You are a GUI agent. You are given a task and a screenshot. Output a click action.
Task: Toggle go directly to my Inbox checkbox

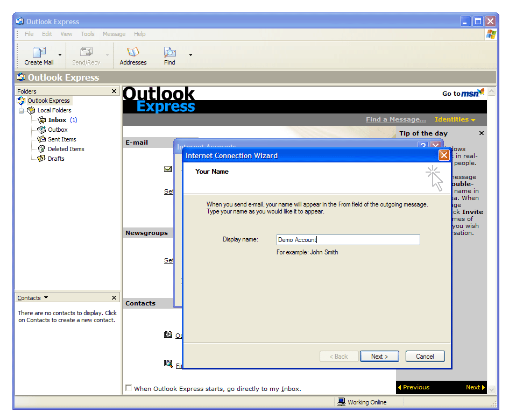(x=129, y=388)
